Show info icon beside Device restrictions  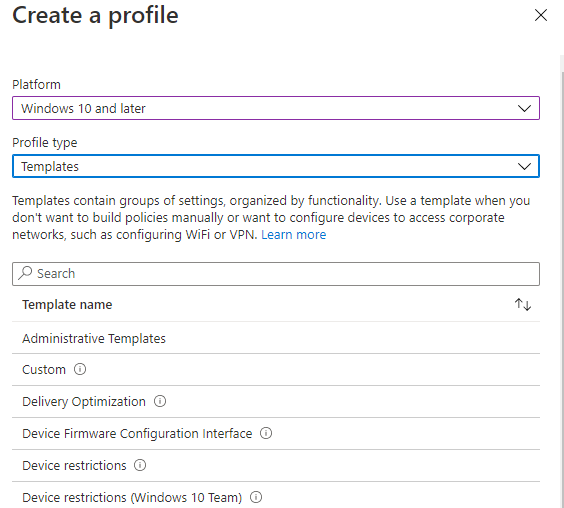[x=140, y=465]
